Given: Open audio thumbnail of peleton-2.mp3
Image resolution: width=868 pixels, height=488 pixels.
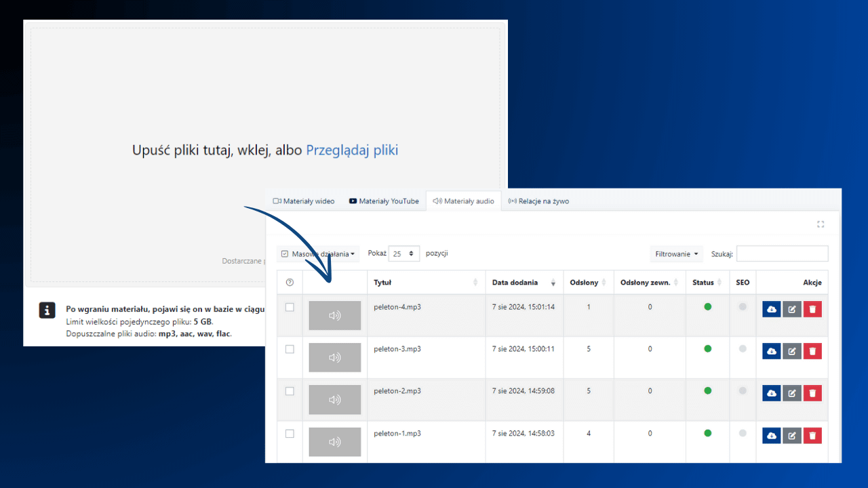Looking at the screenshot, I should click(x=334, y=399).
